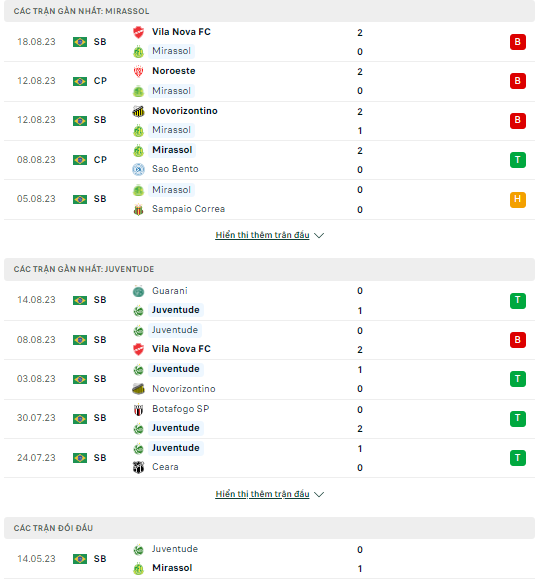Click the Sampaio Correa club crest icon
Viewport: 540px width, 581px height.
[138, 209]
